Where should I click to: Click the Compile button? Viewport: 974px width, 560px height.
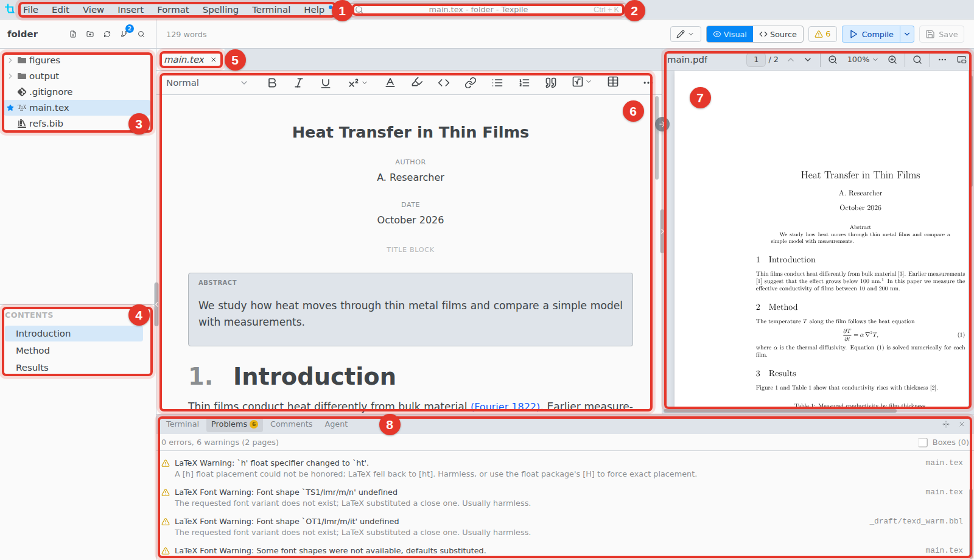click(871, 34)
